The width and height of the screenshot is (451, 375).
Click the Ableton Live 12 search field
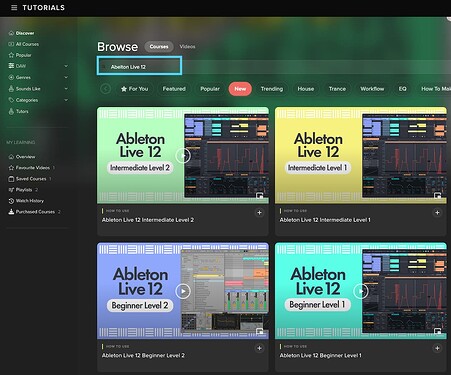[139, 66]
